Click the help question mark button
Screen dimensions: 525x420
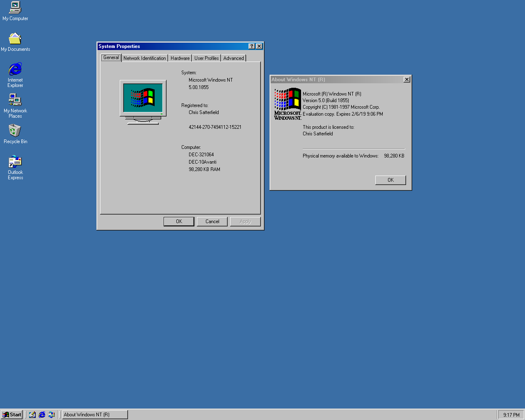252,46
